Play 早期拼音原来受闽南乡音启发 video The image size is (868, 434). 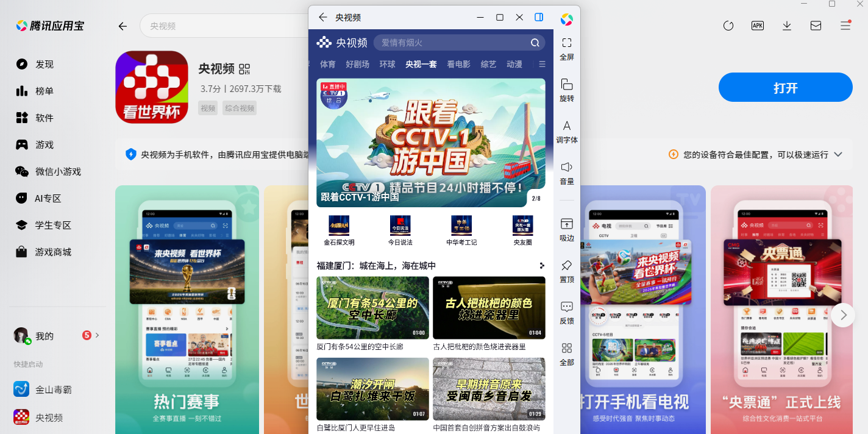tap(489, 389)
